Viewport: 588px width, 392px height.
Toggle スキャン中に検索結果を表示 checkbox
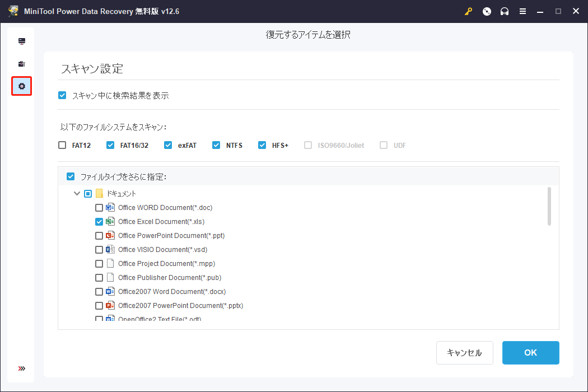coord(62,95)
